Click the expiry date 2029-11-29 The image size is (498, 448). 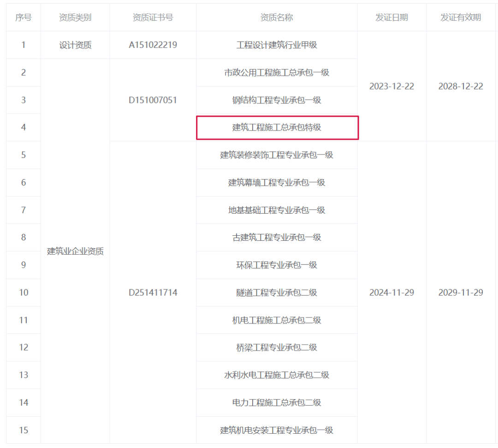[461, 293]
